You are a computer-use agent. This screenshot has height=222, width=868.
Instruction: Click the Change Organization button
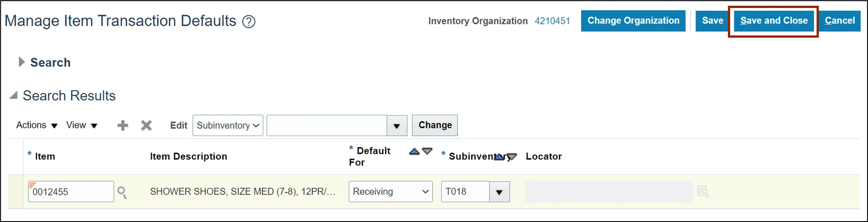pyautogui.click(x=633, y=21)
